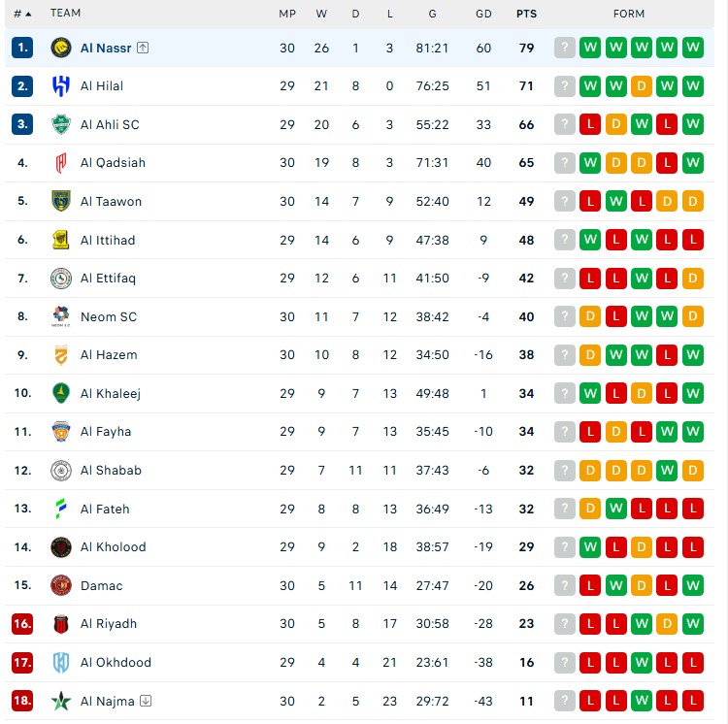Select the Al Ittihad crest icon

[61, 240]
